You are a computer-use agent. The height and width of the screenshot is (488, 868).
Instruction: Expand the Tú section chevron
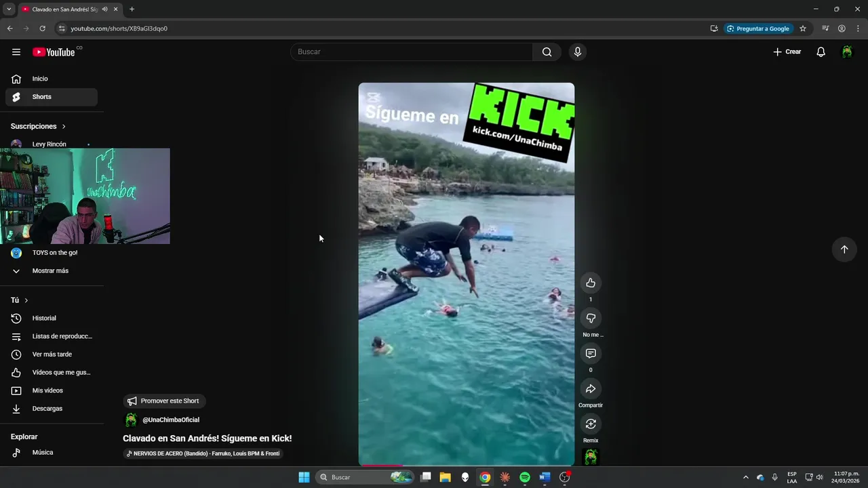click(26, 300)
